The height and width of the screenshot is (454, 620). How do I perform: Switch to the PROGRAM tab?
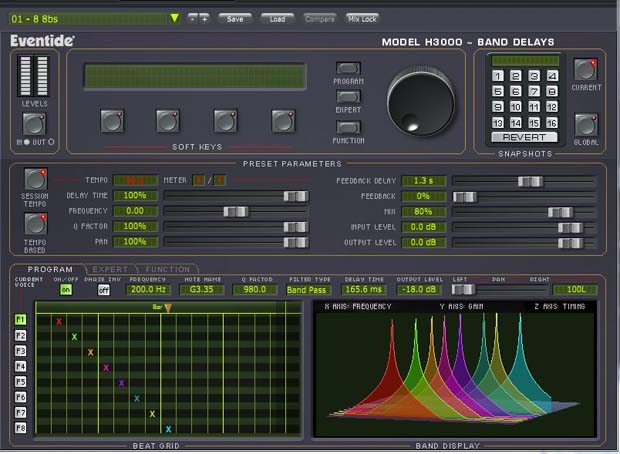tap(50, 269)
